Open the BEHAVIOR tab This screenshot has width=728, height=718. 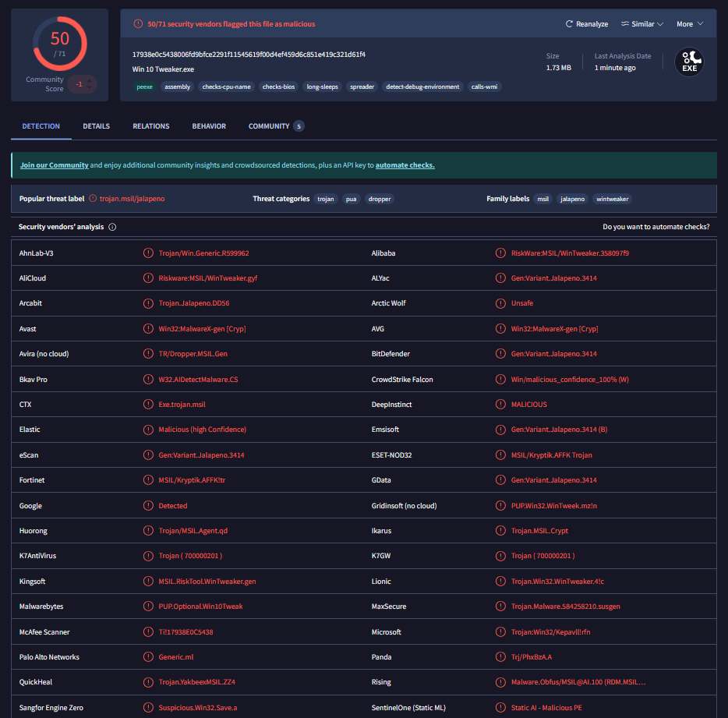(x=209, y=126)
